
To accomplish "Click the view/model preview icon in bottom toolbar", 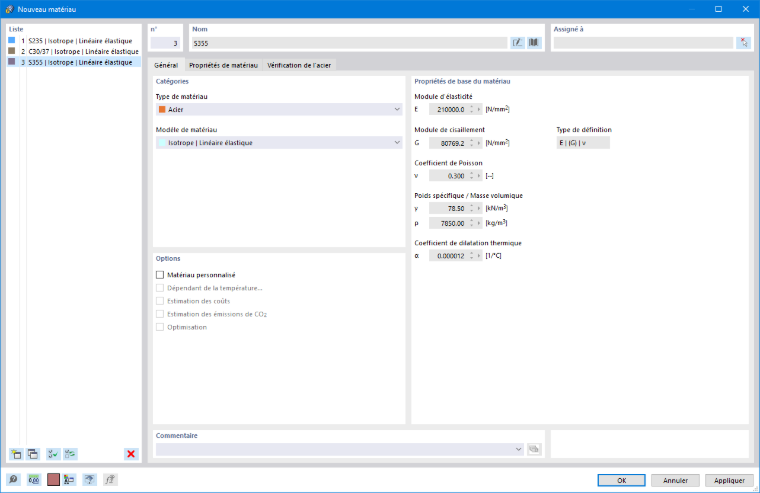I will (x=89, y=480).
